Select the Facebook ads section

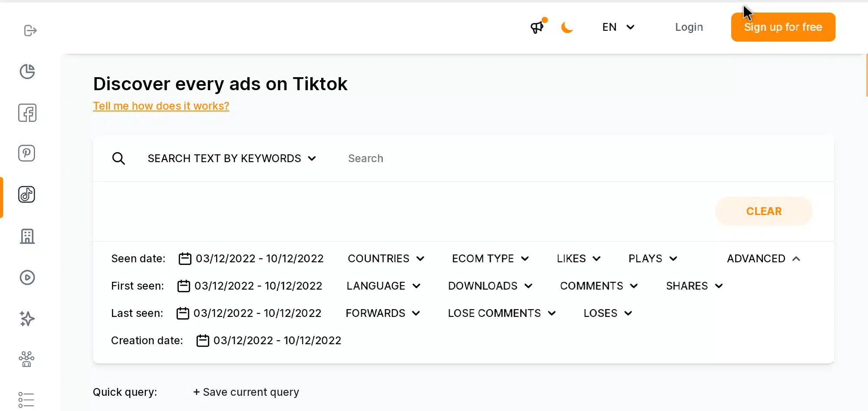27,113
